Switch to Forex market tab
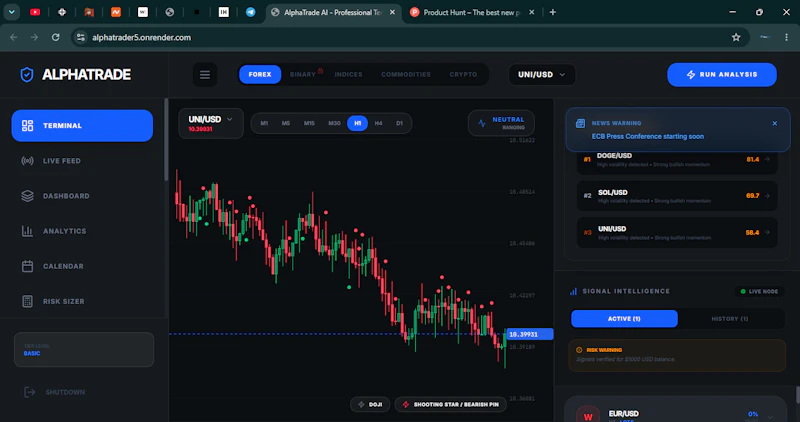 click(x=260, y=75)
